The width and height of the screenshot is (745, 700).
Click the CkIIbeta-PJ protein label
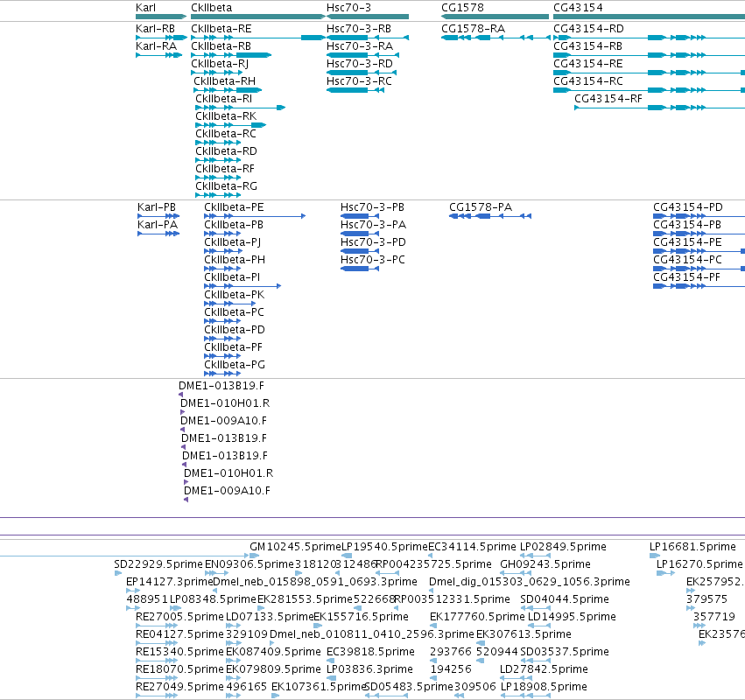tap(232, 242)
